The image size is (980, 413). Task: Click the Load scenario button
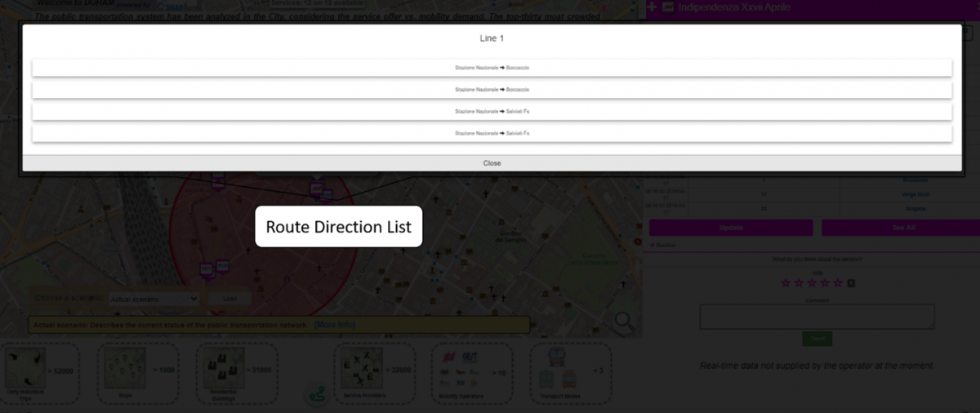[229, 299]
